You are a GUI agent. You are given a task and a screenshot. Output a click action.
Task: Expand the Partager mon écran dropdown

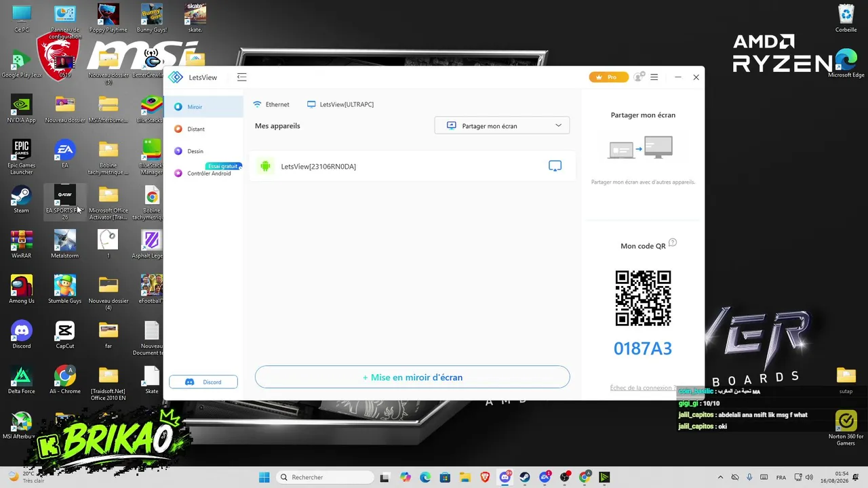click(x=502, y=125)
